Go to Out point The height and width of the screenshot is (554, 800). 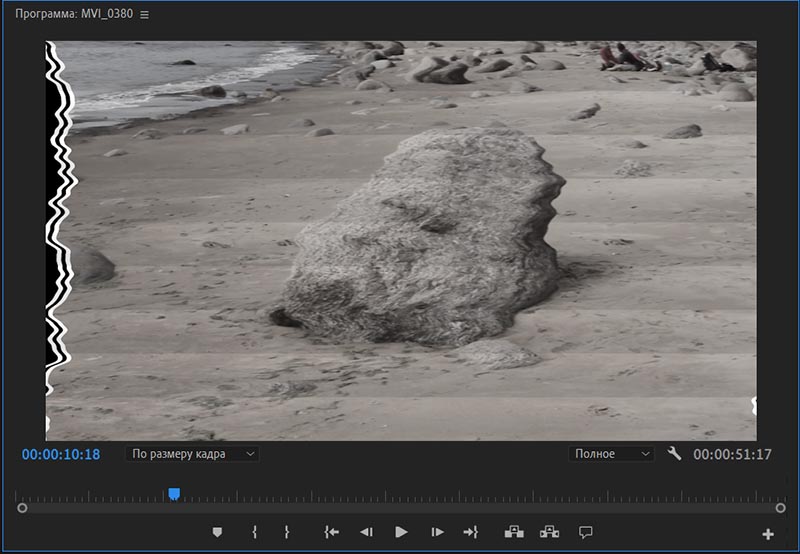[x=470, y=532]
